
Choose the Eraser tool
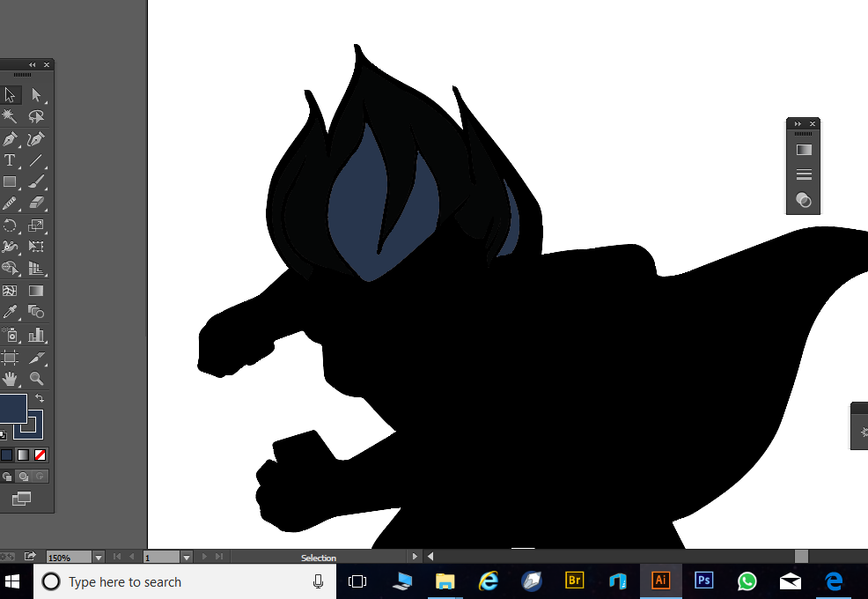point(36,203)
